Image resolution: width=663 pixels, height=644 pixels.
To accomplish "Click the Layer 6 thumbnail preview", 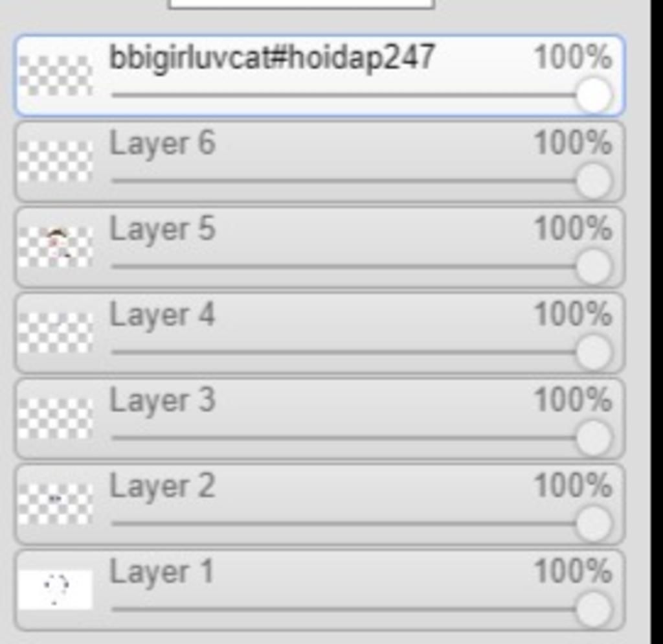I will point(55,161).
